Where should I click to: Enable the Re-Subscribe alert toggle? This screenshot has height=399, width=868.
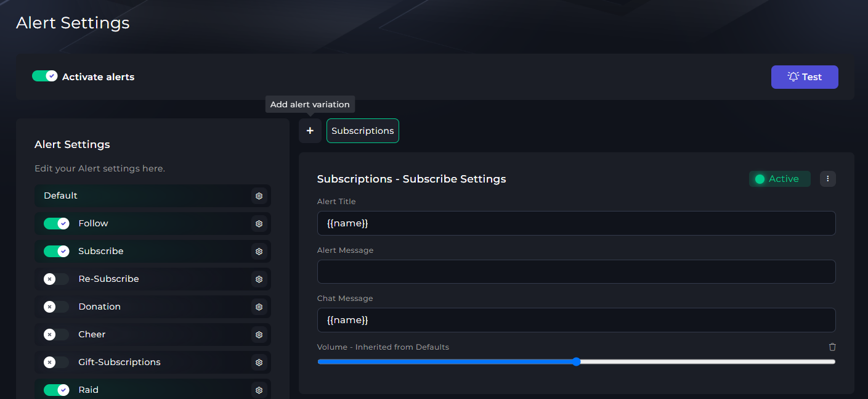(56, 279)
